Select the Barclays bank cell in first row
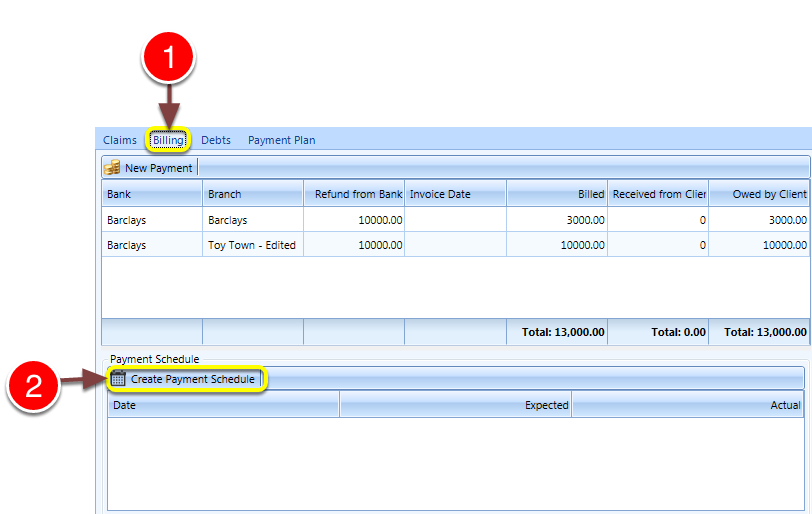This screenshot has height=514, width=812. 152,220
